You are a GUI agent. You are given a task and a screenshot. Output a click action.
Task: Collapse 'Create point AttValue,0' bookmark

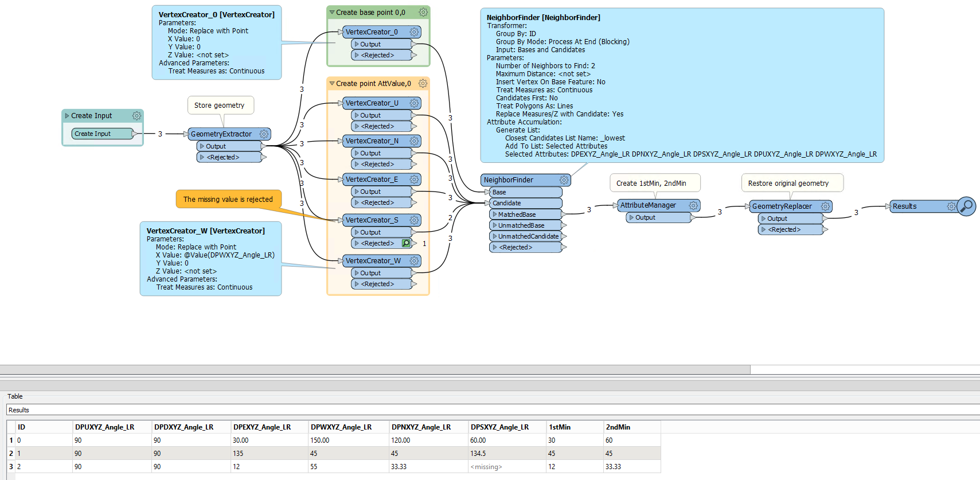[331, 84]
